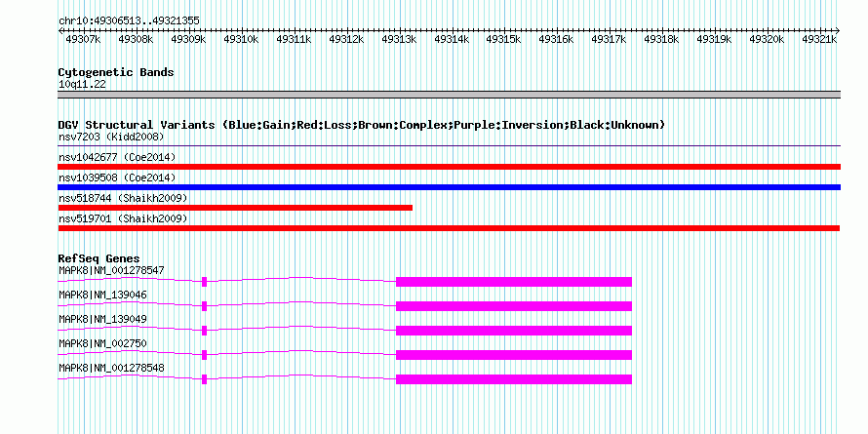
Task: Click the nsv1039508 (Coe2014) label
Action: [117, 178]
